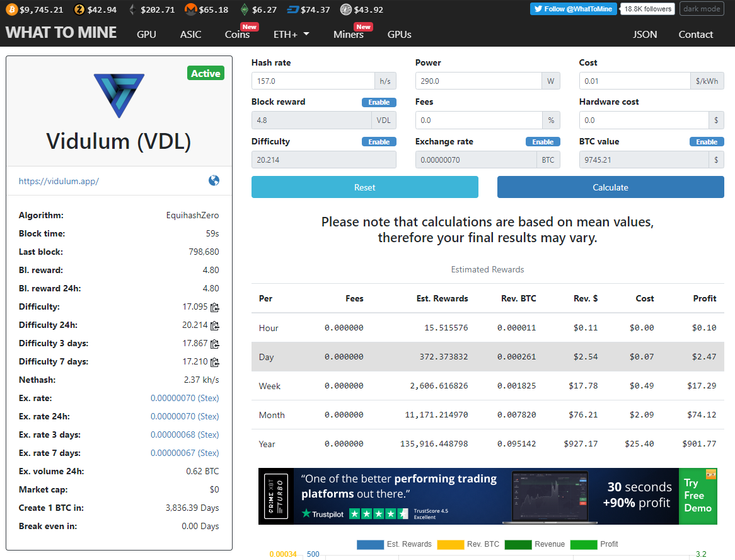This screenshot has width=735, height=560.
Task: Click the Hardware cost input field
Action: (644, 120)
